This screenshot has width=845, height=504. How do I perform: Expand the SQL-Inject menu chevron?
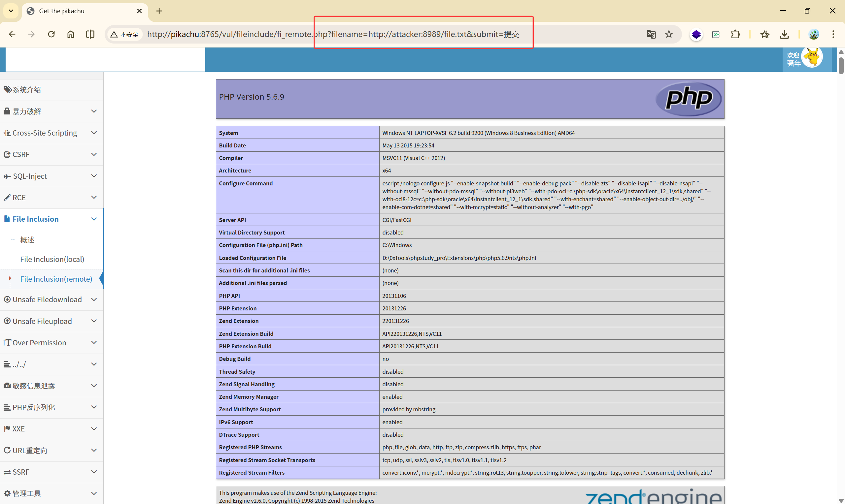[x=94, y=176]
